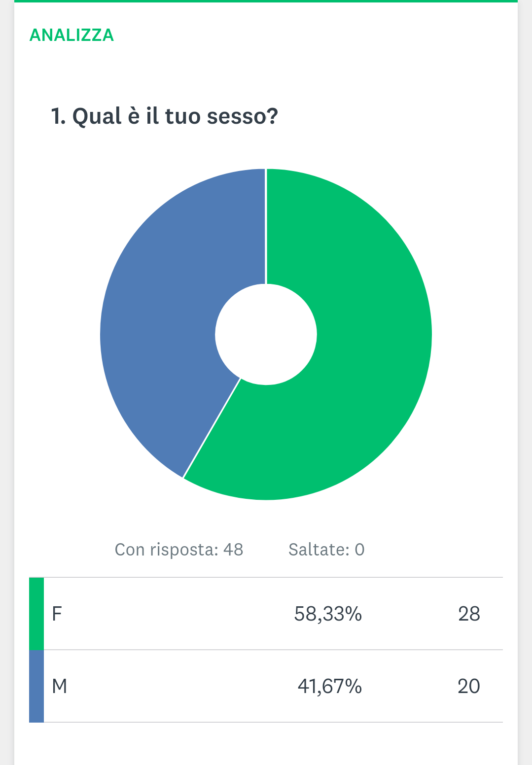Screen dimensions: 532x765
Task: Select the F answer row label
Action: pos(57,614)
